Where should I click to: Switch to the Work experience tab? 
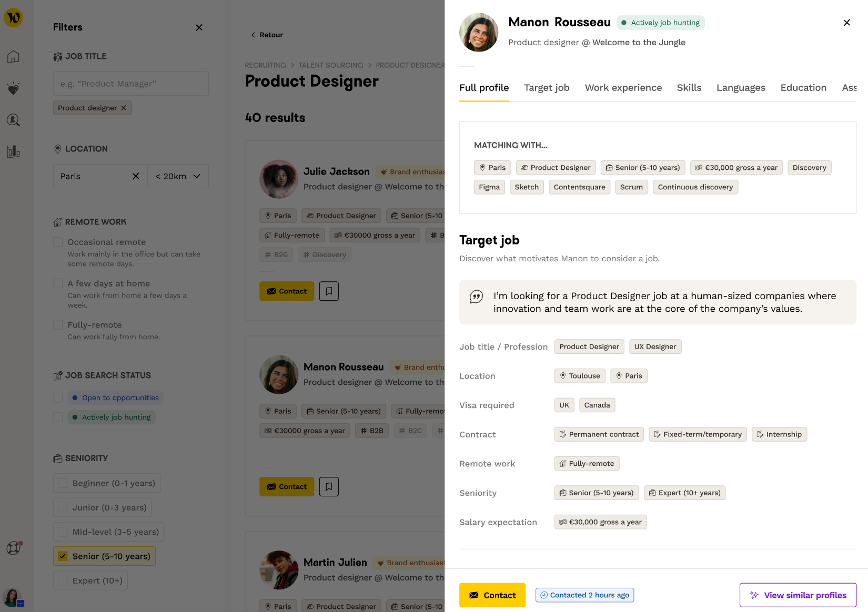pyautogui.click(x=623, y=88)
